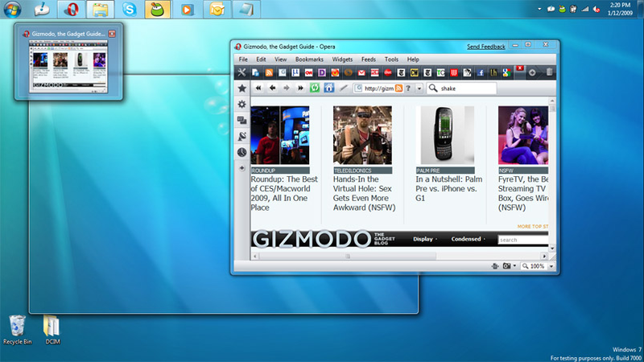Click the fit to width status bar icon

495,266
